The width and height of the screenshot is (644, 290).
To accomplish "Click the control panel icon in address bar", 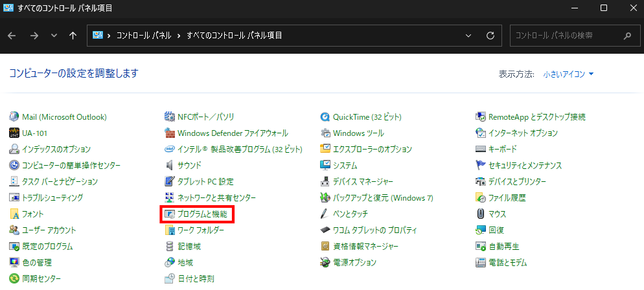I will 97,35.
